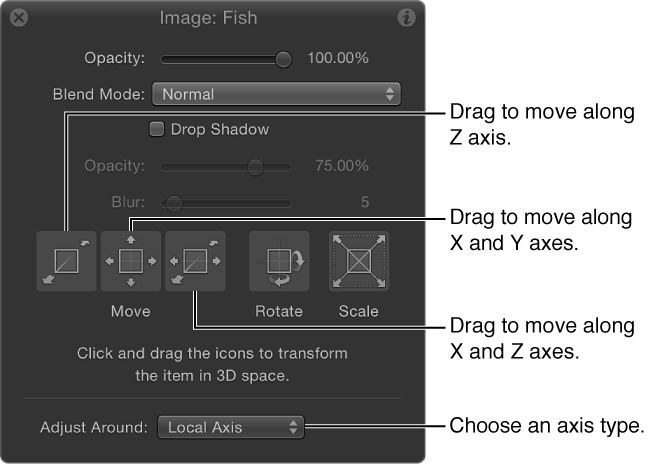Viewport: 654px width, 464px height.
Task: Click the 75.00% shadow opacity value
Action: click(x=341, y=166)
